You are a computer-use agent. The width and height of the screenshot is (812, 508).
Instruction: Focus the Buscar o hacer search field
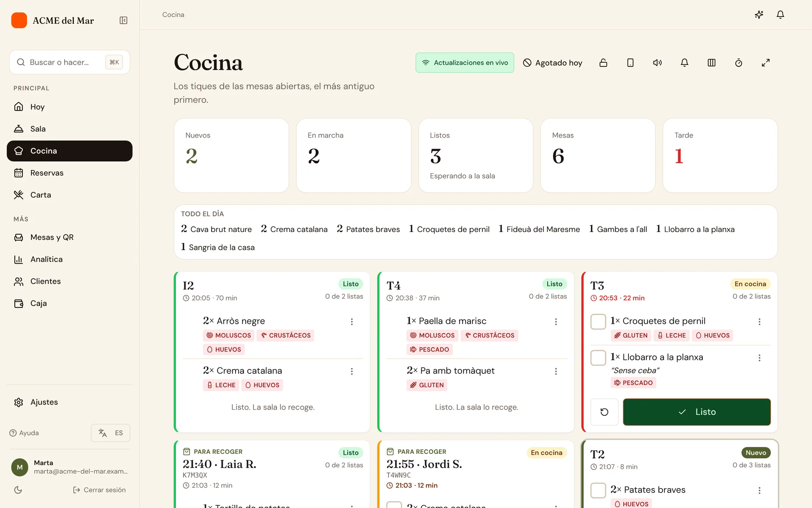point(70,62)
